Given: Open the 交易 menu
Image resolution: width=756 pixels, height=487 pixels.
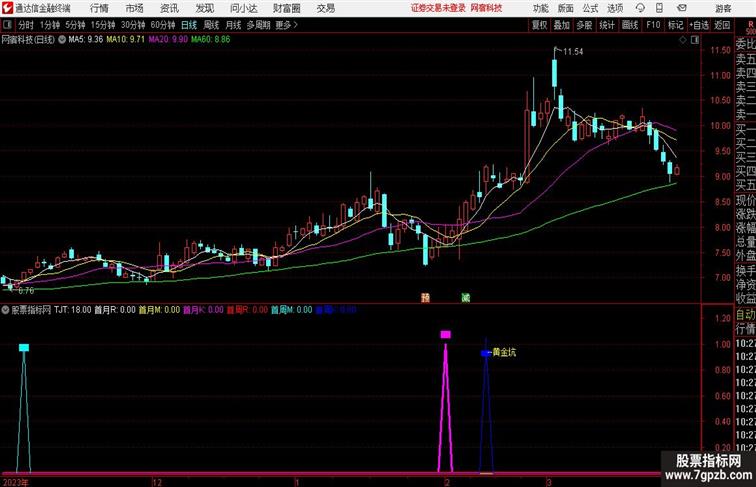Looking at the screenshot, I should (x=326, y=8).
